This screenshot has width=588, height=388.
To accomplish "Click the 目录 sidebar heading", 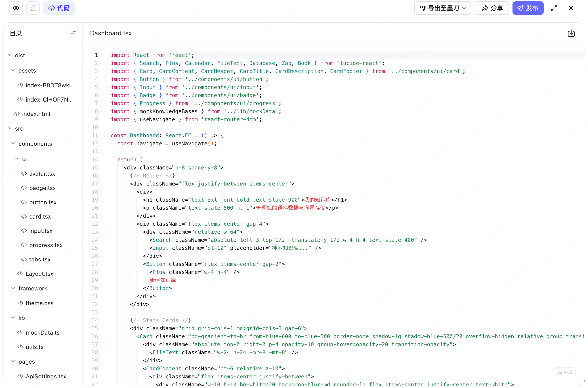I will click(16, 33).
